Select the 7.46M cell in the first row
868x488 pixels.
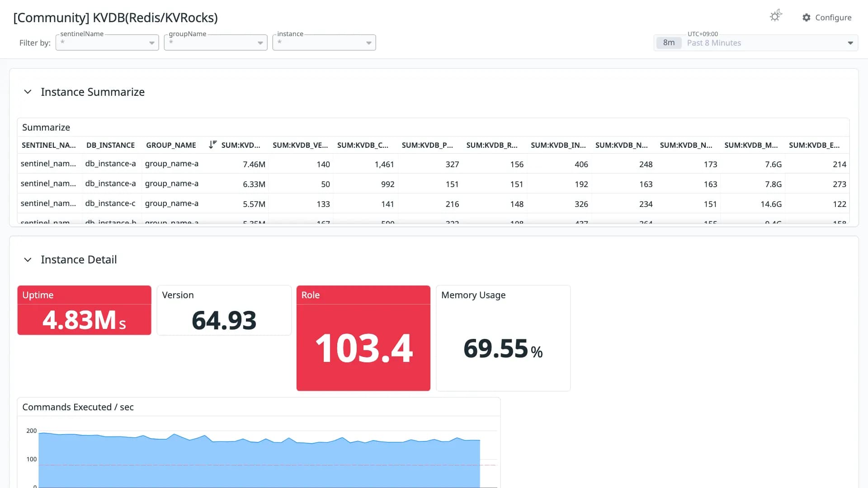pyautogui.click(x=254, y=164)
